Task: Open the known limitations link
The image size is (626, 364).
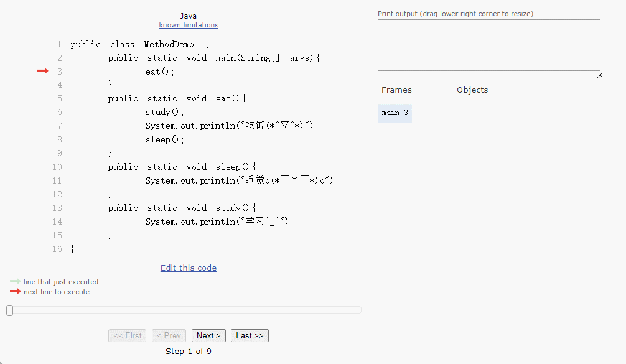Action: 189,26
